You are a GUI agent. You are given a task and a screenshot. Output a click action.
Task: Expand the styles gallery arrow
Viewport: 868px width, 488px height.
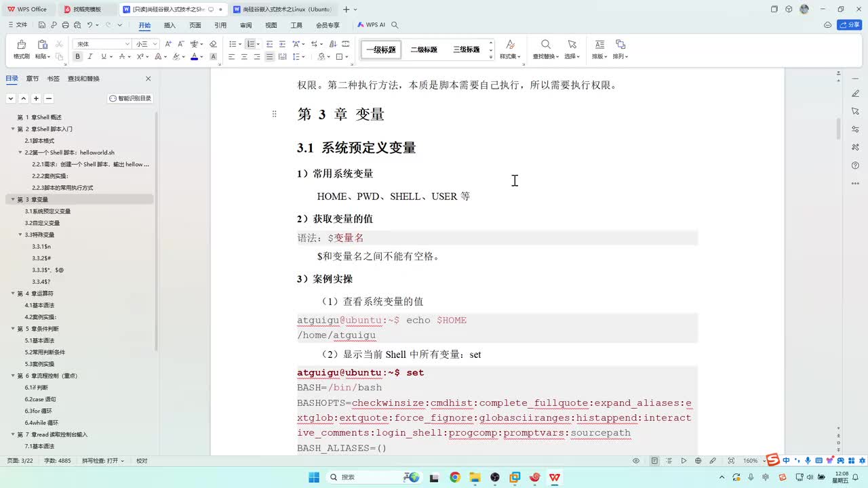[492, 57]
